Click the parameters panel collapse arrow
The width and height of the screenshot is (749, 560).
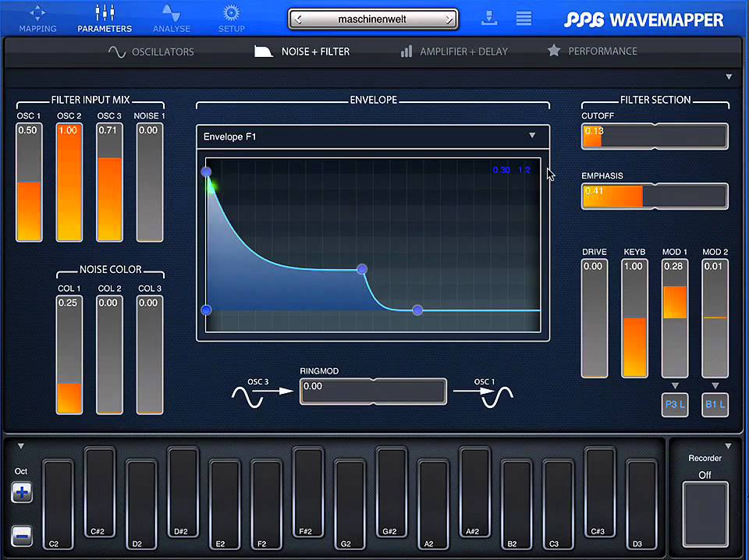click(729, 77)
